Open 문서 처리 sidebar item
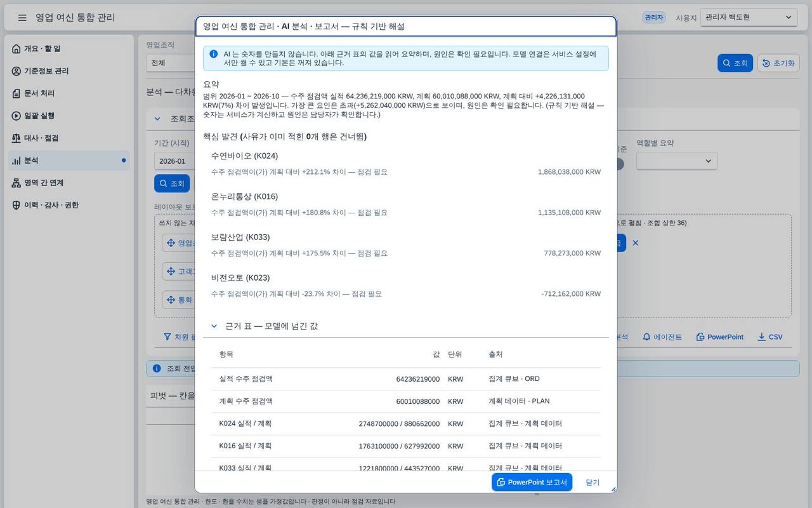 tap(69, 93)
